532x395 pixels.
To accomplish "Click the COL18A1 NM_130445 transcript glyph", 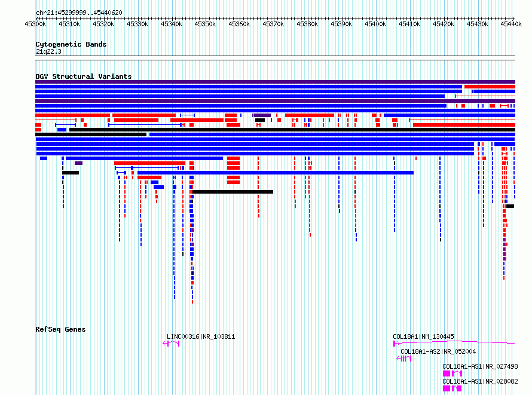I will pyautogui.click(x=454, y=343).
